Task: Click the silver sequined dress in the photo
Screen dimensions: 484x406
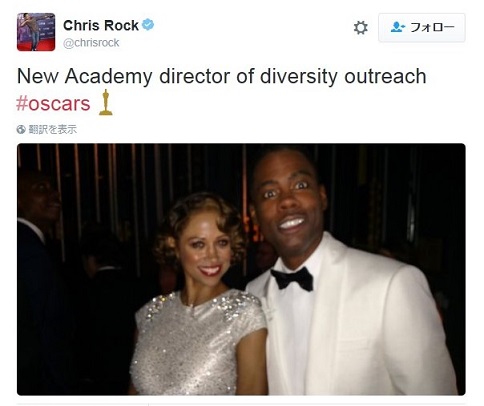Action: [197, 343]
